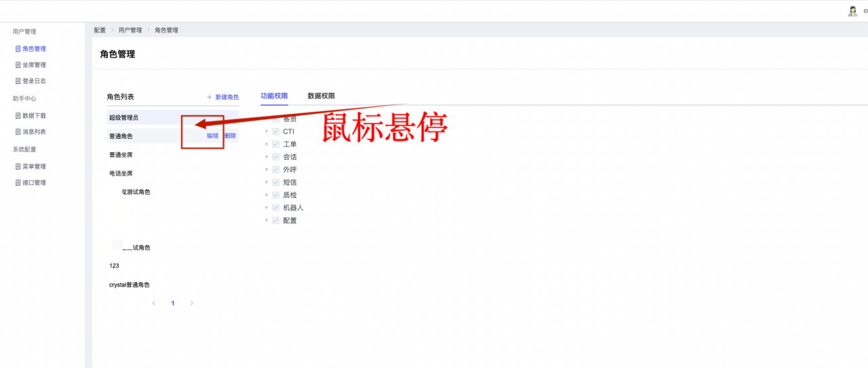Expand the 工单 tree node arrow
868x368 pixels.
pos(267,144)
